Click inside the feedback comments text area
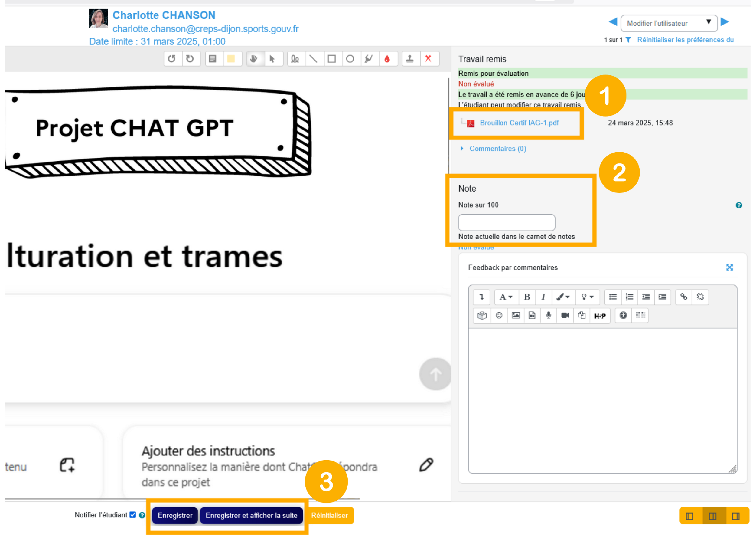The height and width of the screenshot is (535, 756). click(603, 401)
